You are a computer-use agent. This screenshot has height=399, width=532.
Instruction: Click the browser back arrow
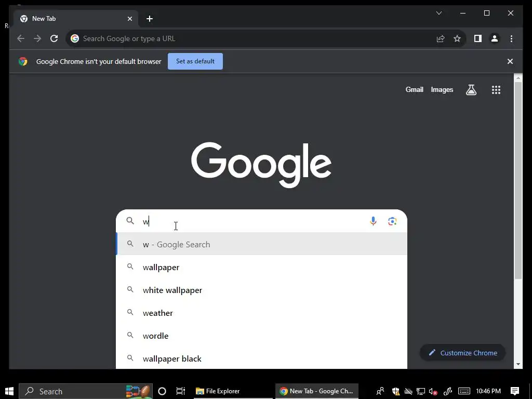pyautogui.click(x=21, y=38)
